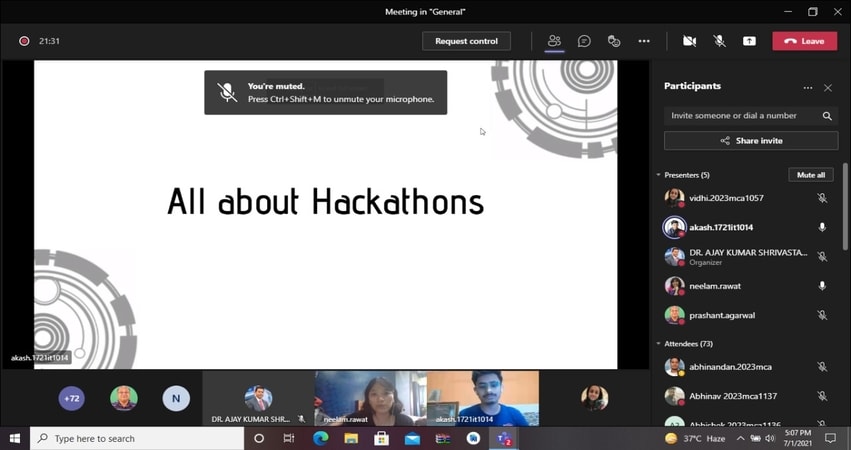The image size is (851, 450).
Task: Select participant akash.1721it1014 in the list
Action: coord(720,228)
